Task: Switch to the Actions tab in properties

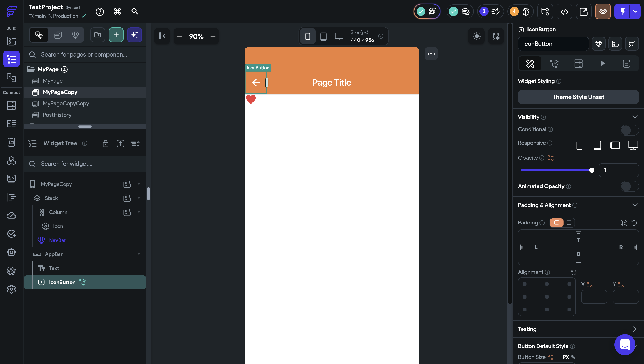Action: pyautogui.click(x=554, y=64)
